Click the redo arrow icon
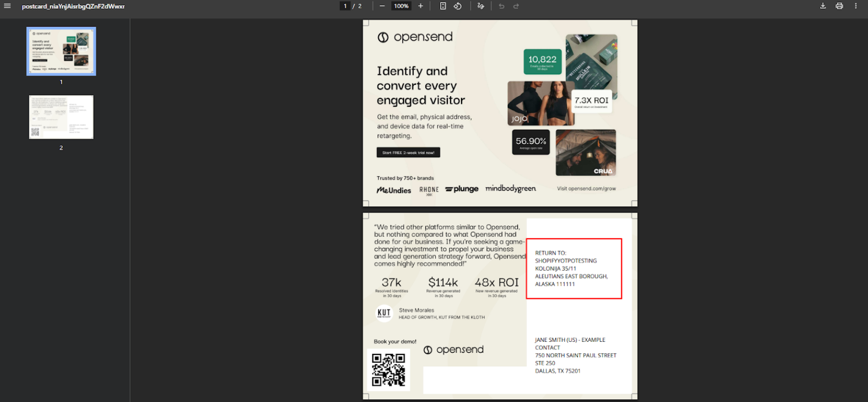 (516, 6)
